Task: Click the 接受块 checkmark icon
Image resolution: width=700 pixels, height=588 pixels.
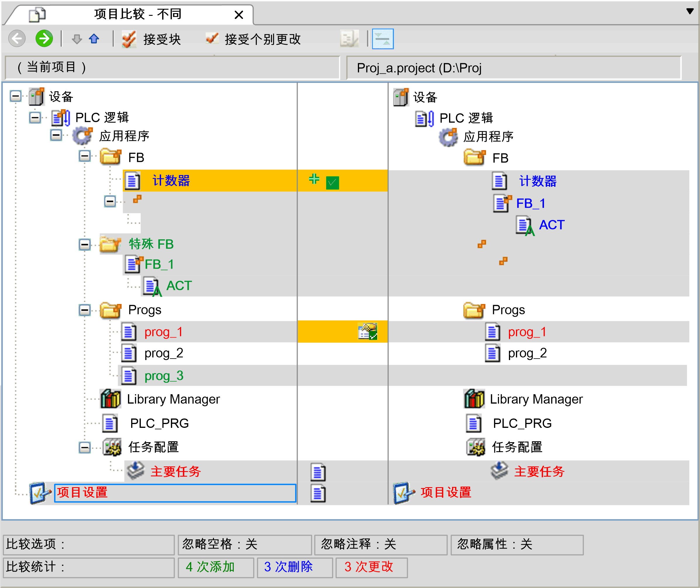Action: 129,39
